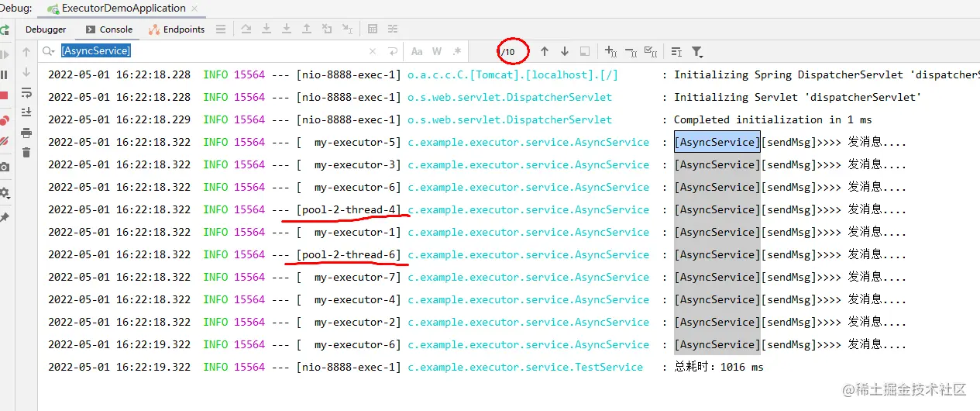Close the ExecutorDemoApplication session tab

pos(193,9)
